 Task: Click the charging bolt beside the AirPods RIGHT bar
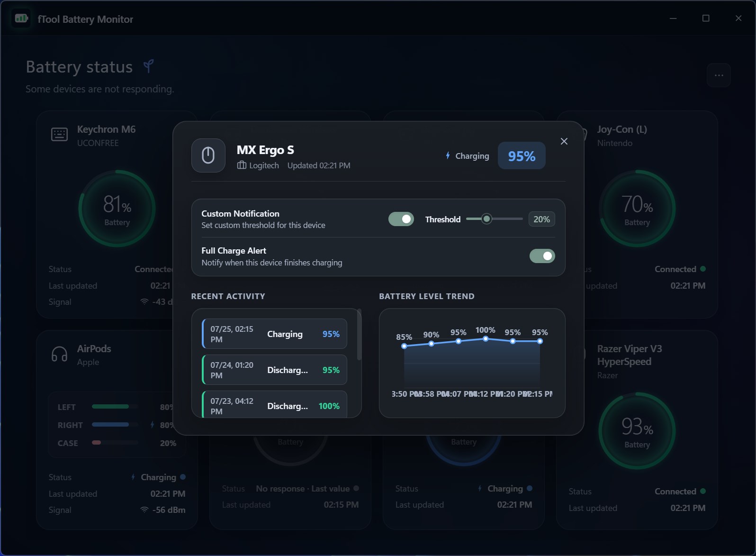click(152, 425)
